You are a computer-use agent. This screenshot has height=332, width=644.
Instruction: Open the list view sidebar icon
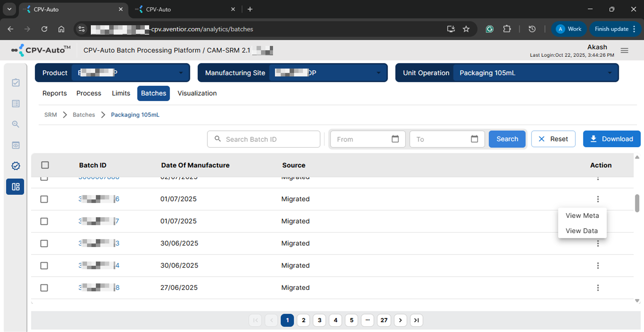16,104
